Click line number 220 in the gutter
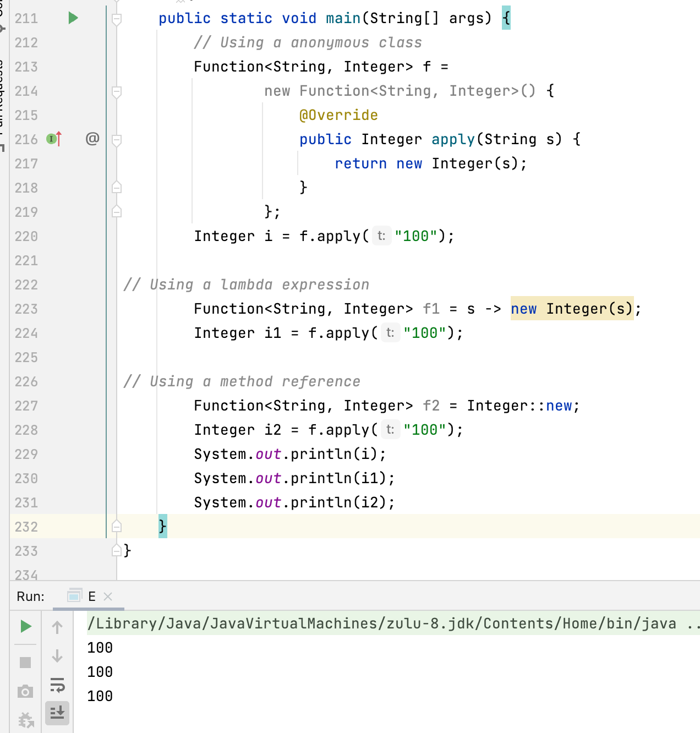 tap(26, 237)
